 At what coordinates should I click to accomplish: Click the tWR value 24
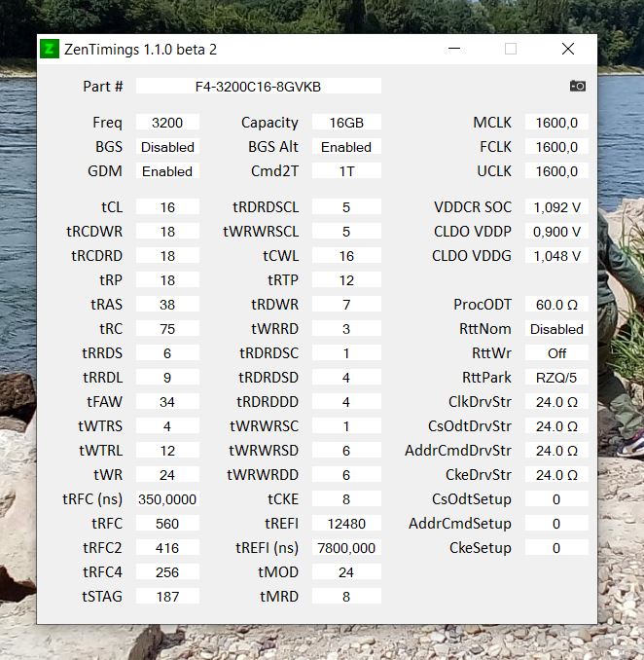[x=167, y=475]
